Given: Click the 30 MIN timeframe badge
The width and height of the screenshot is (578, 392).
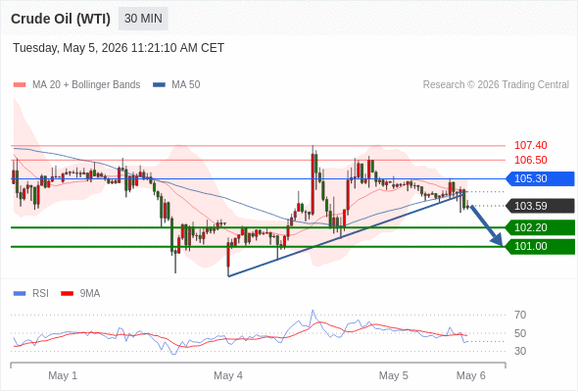Looking at the screenshot, I should [x=143, y=19].
